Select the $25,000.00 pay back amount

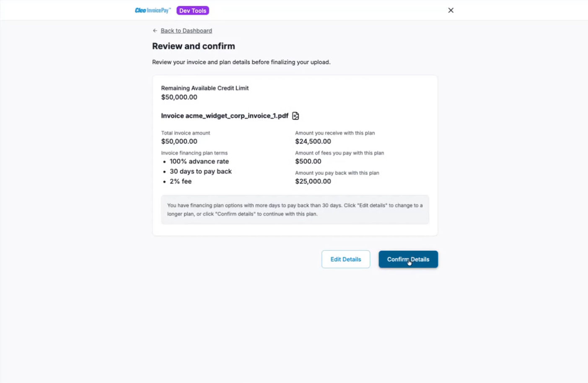(x=313, y=181)
